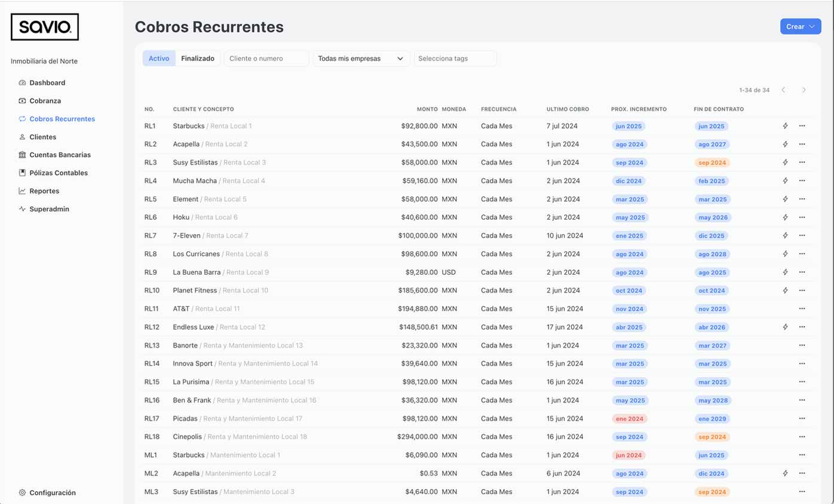Click the $294,000.00 amount in Cinepolis row

click(x=418, y=437)
